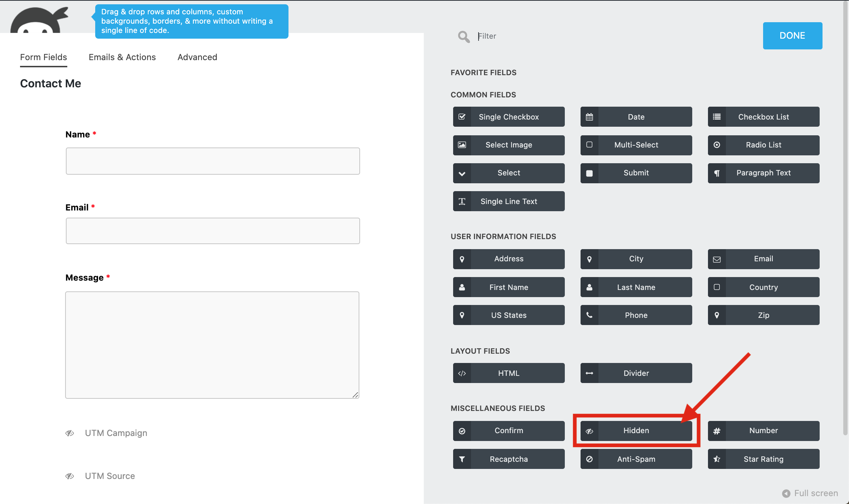Add a Select dropdown field
Screen dimensions: 849x504
coord(509,173)
